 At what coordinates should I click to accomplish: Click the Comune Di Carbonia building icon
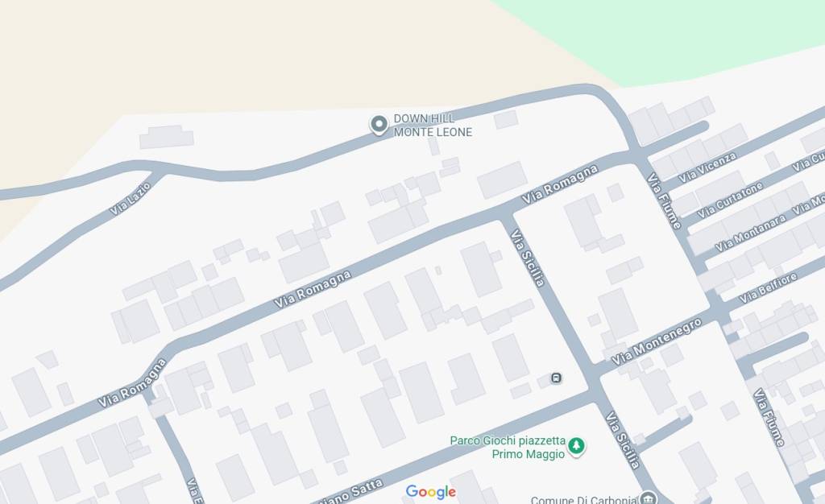coord(649,498)
